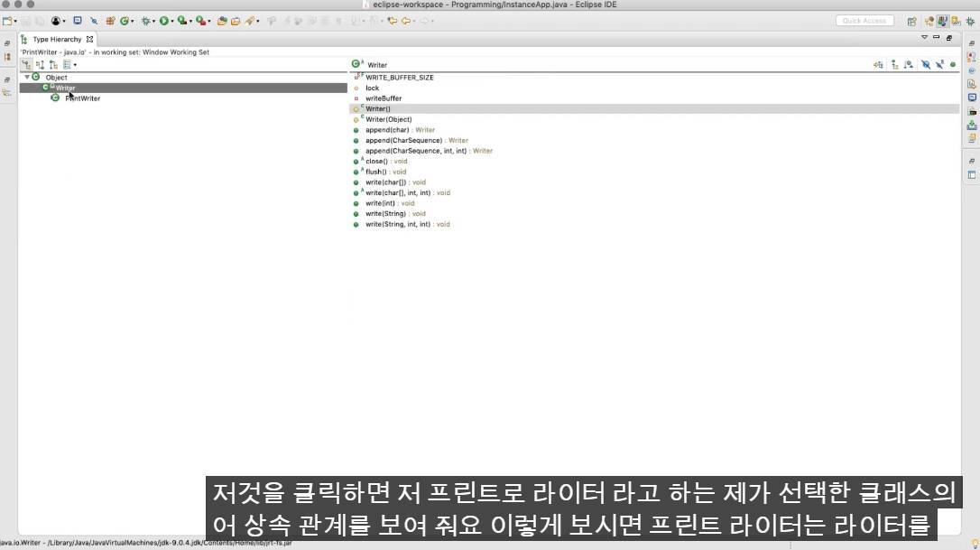Switch to the Java EE perspective icon
980x550 pixels.
(x=929, y=22)
